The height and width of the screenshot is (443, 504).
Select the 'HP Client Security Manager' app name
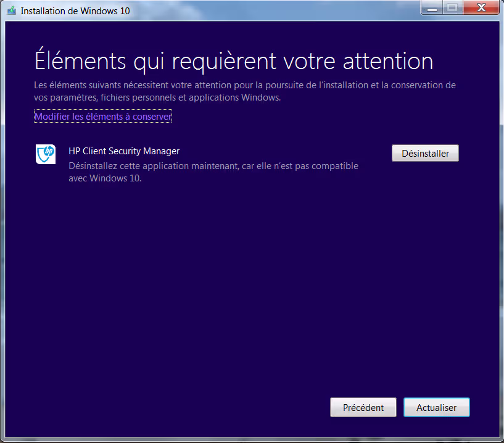[124, 151]
